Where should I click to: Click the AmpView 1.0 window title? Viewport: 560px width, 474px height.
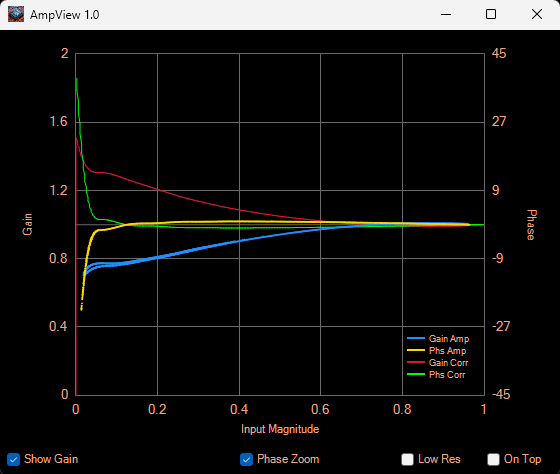(65, 15)
